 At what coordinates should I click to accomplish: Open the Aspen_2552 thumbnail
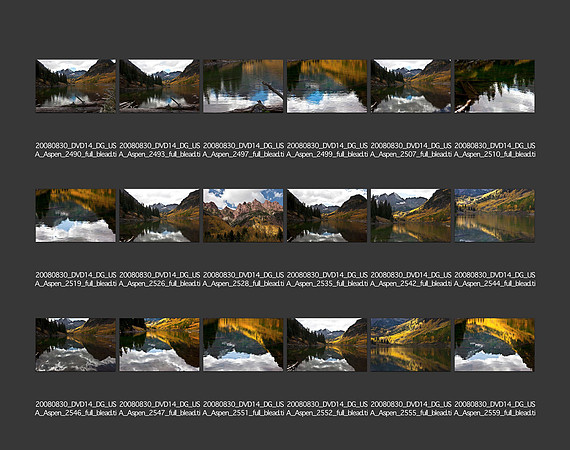tap(327, 345)
